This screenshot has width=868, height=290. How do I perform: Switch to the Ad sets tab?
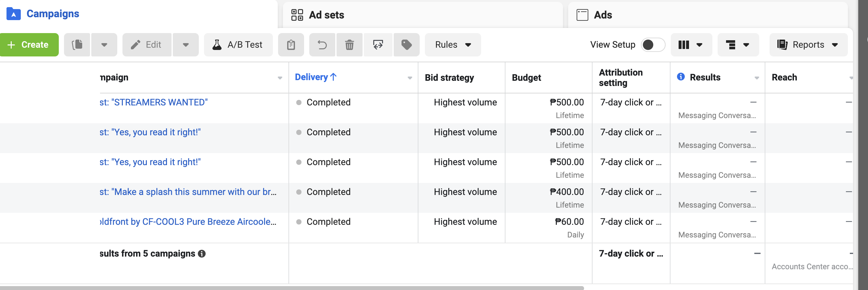pos(326,15)
